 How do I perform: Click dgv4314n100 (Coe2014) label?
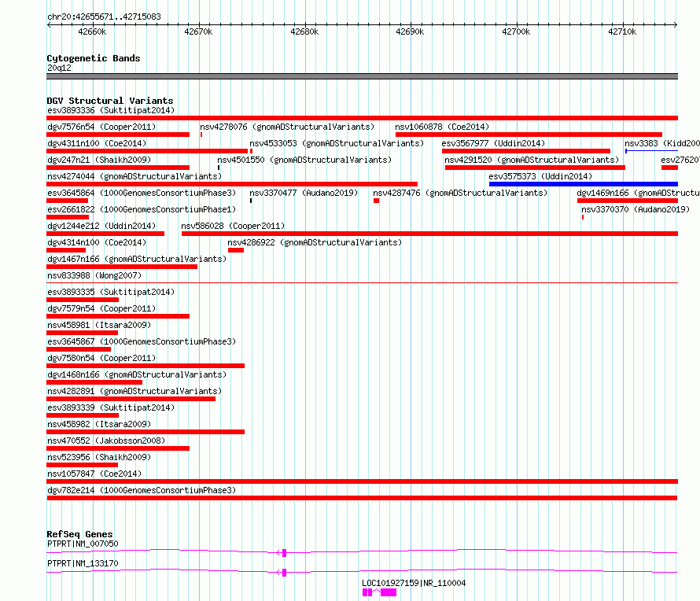(x=97, y=242)
